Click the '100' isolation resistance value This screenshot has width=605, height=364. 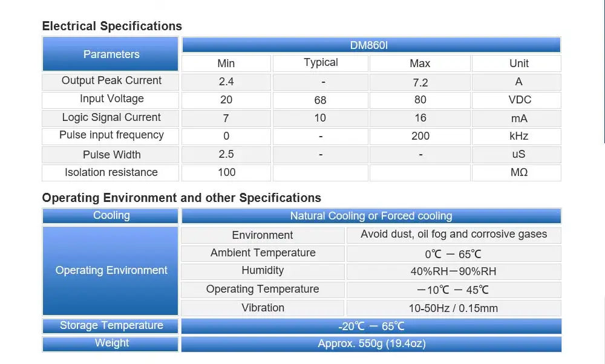(x=226, y=172)
